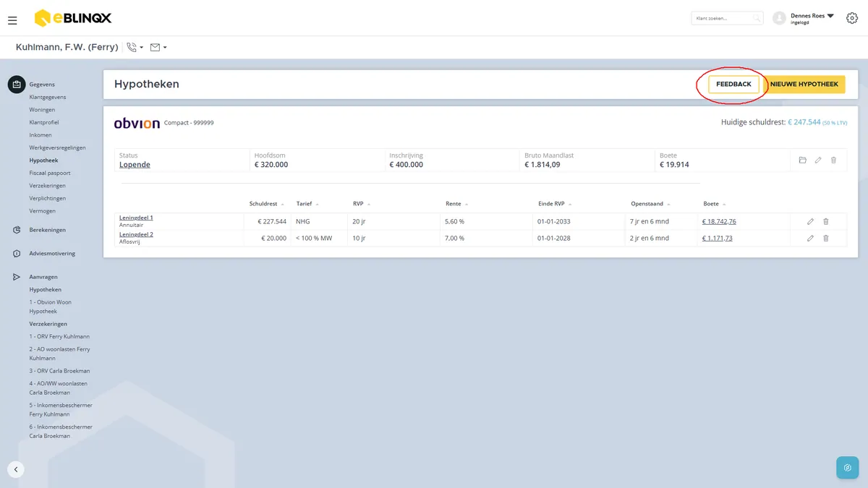Image resolution: width=868 pixels, height=488 pixels.
Task: Edit the Obvion mortgage via pencil icon
Action: click(818, 160)
